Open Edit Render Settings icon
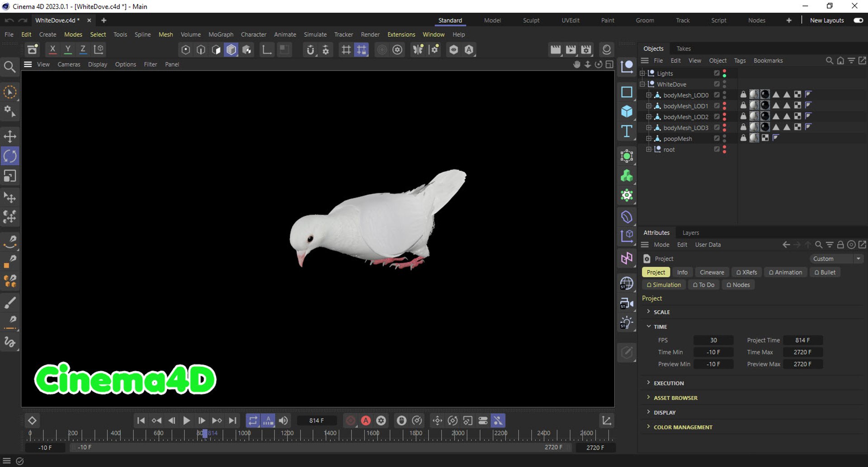Screen dimensions: 868x467 tap(586, 49)
